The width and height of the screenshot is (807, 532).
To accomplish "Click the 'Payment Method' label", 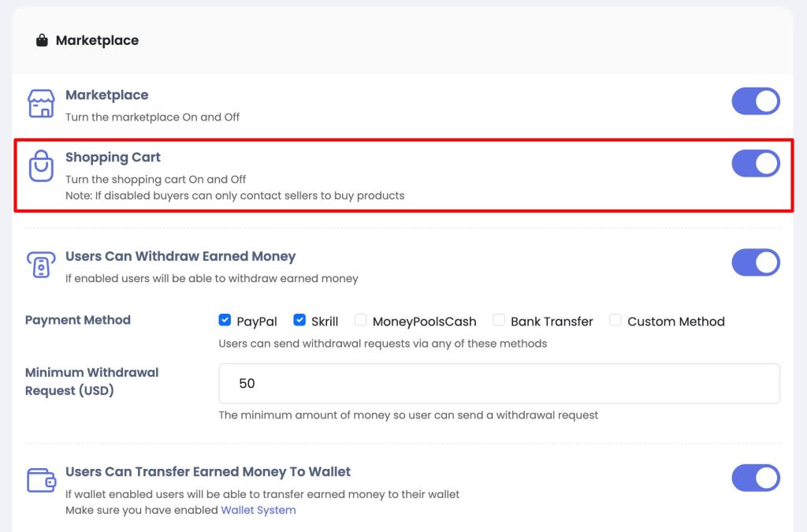I will click(78, 320).
